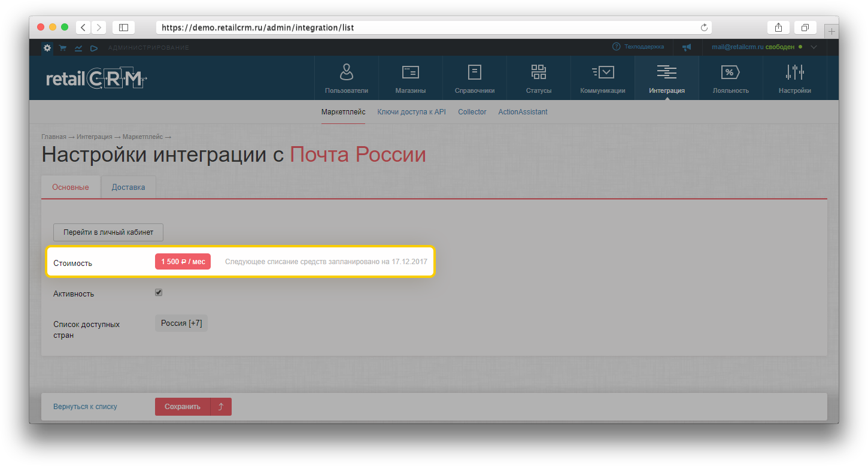Select the Основные tab
Screen dimensions: 868x466
tap(71, 187)
